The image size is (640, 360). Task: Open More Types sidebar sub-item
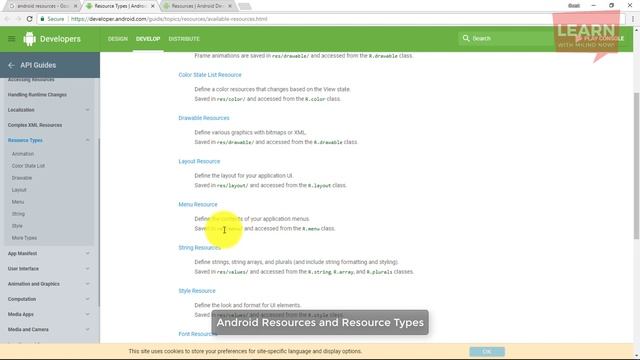(24, 238)
